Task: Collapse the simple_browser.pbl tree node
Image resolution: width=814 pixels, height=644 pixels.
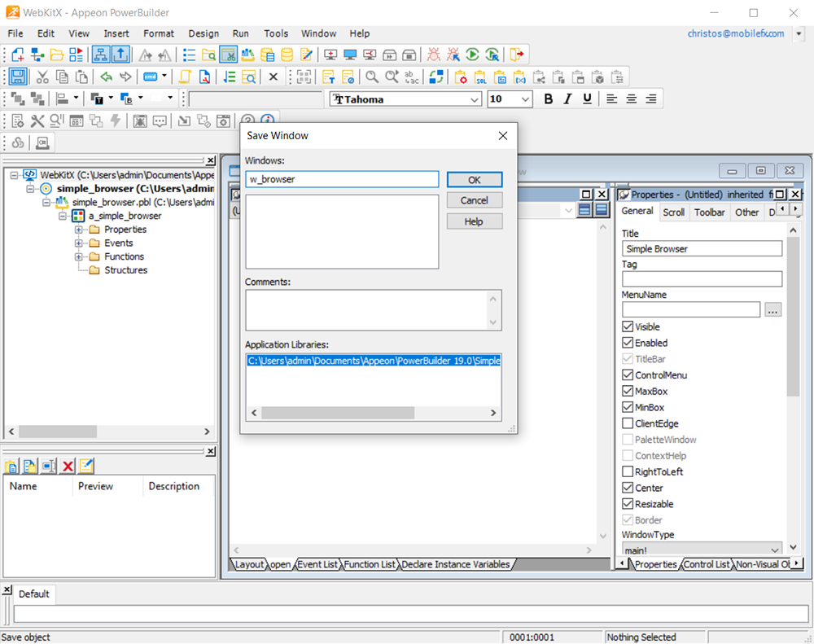Action: pyautogui.click(x=46, y=203)
